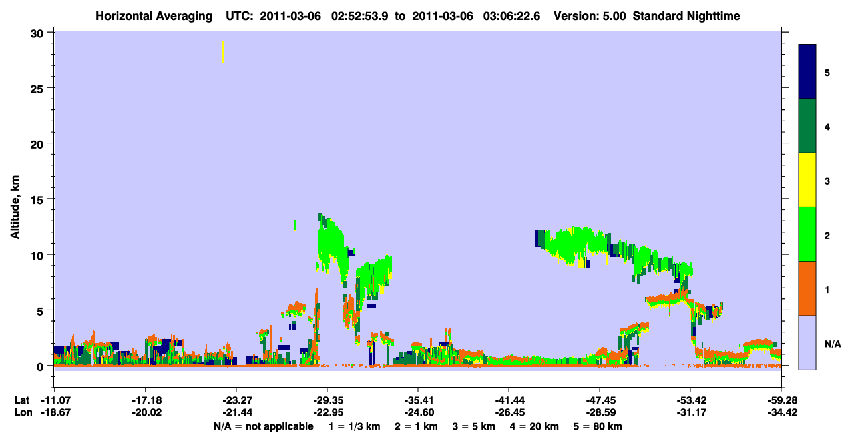868x445 pixels.
Task: Click the 'Lat' row label
Action: tap(23, 400)
